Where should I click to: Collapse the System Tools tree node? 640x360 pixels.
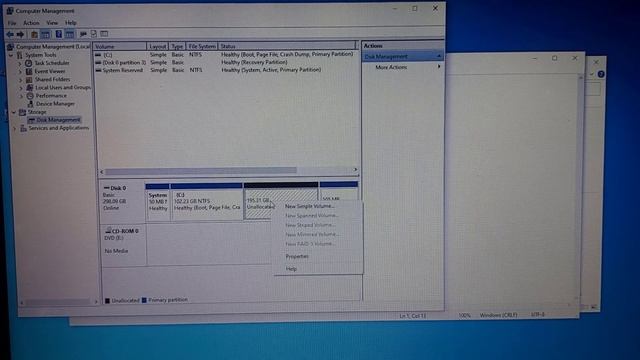tap(11, 55)
